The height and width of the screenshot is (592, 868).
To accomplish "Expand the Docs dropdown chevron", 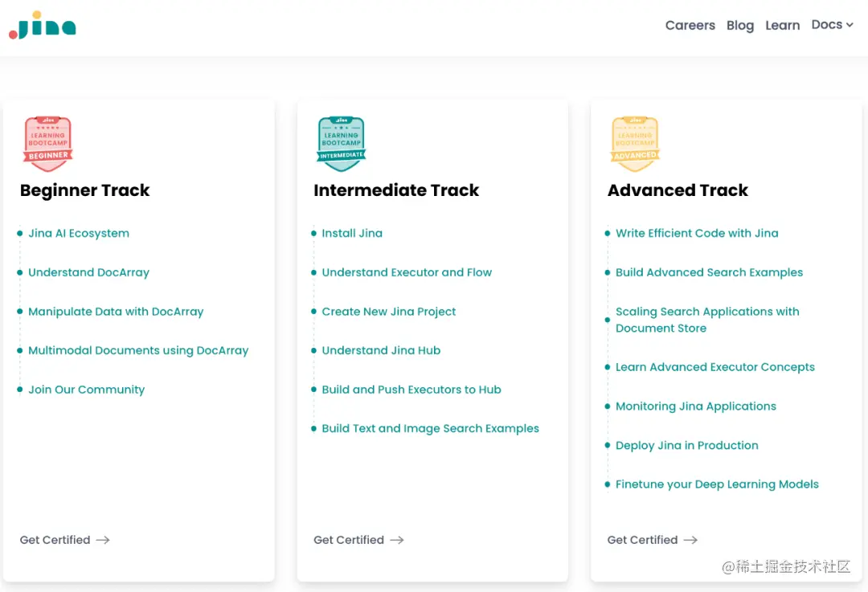I will [850, 25].
